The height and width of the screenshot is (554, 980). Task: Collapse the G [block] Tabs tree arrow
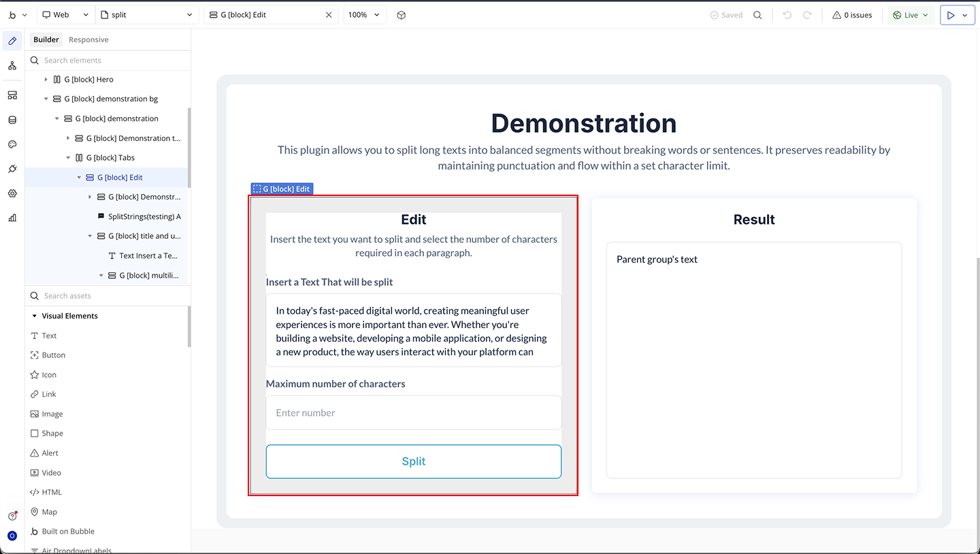pos(68,158)
